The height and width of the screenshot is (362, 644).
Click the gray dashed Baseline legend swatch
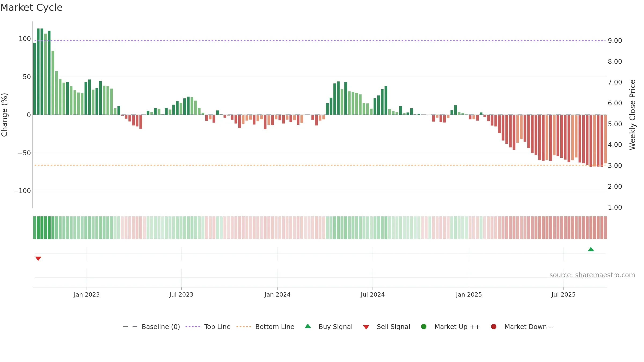tap(130, 327)
